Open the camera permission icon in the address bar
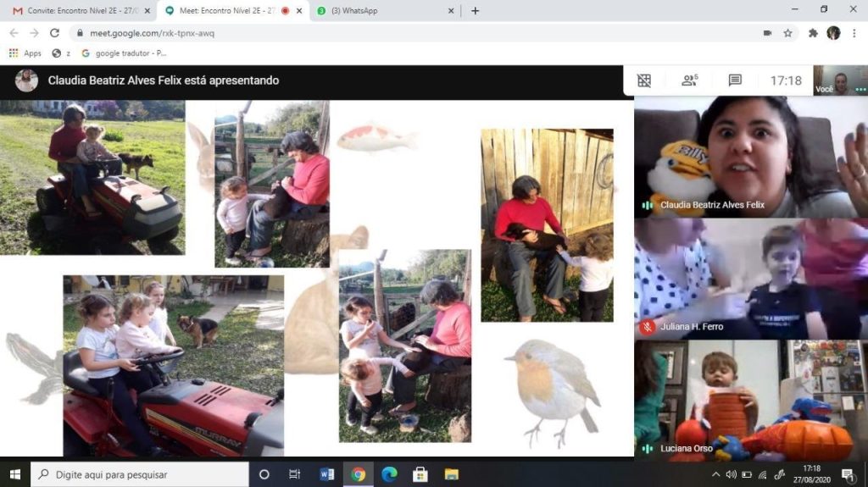The width and height of the screenshot is (868, 487). (x=767, y=33)
